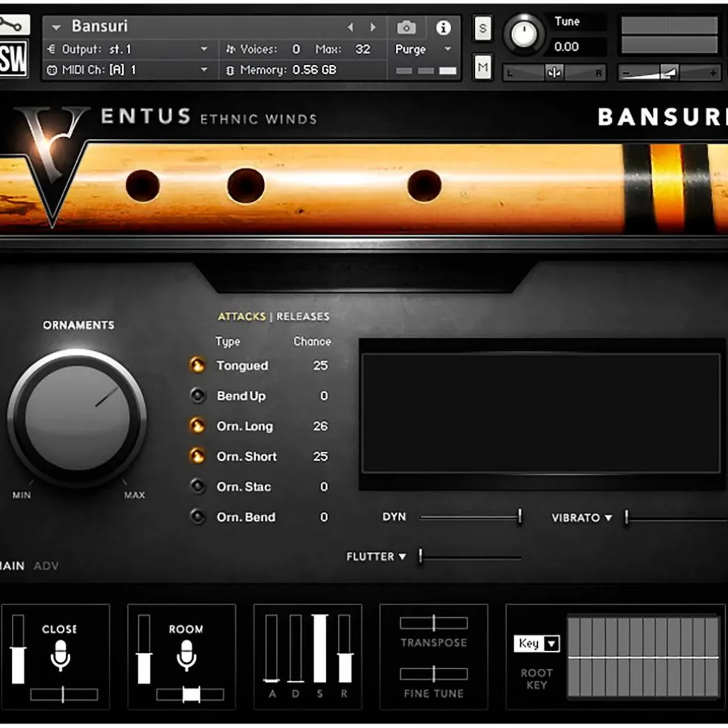
Task: Adjust the Decay (D) envelope slider
Action: (x=296, y=648)
